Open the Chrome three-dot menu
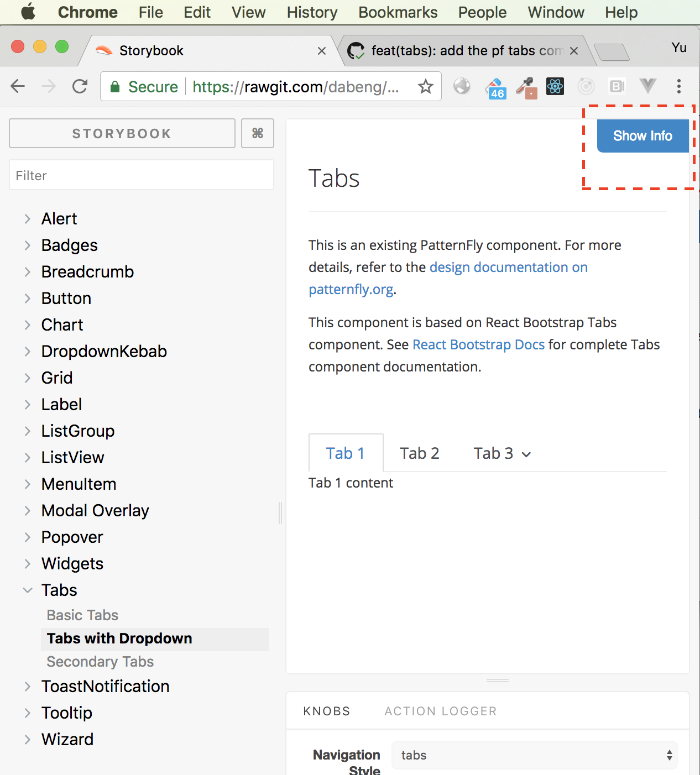Image resolution: width=700 pixels, height=775 pixels. 679,86
